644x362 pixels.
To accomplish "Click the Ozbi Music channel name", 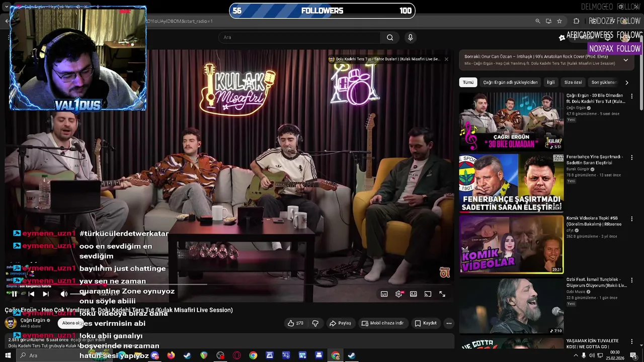I will 576,292.
